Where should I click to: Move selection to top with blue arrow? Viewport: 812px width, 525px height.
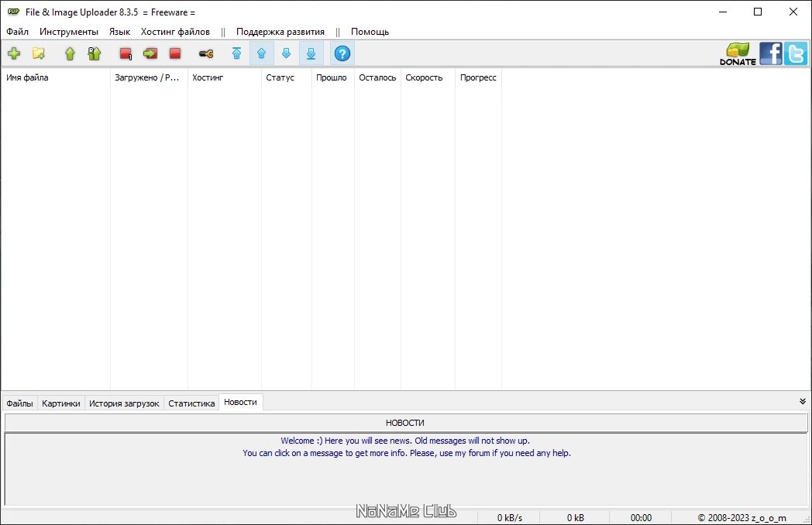click(x=236, y=53)
